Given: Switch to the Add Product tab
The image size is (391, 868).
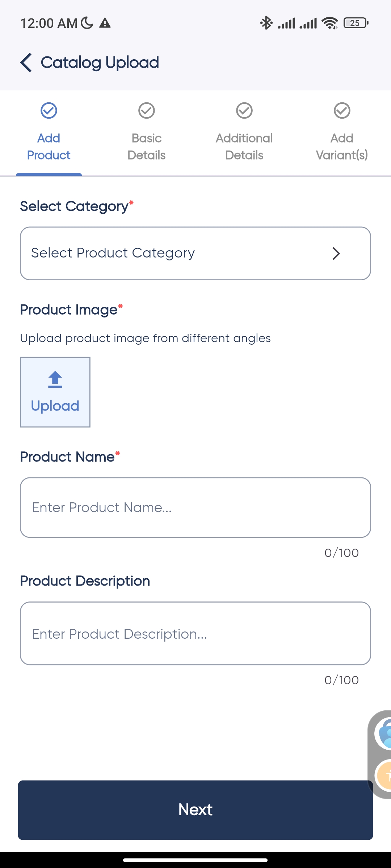Looking at the screenshot, I should click(x=49, y=146).
